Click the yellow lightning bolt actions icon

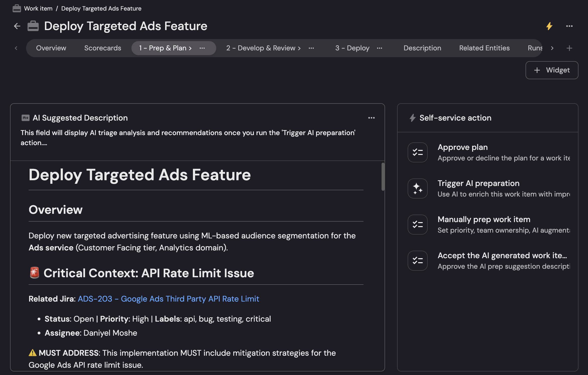(549, 26)
